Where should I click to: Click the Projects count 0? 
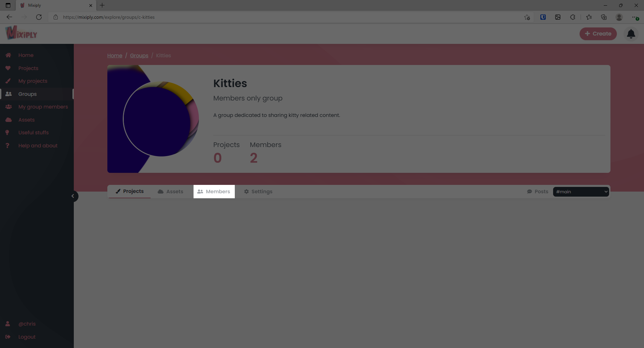(x=218, y=158)
